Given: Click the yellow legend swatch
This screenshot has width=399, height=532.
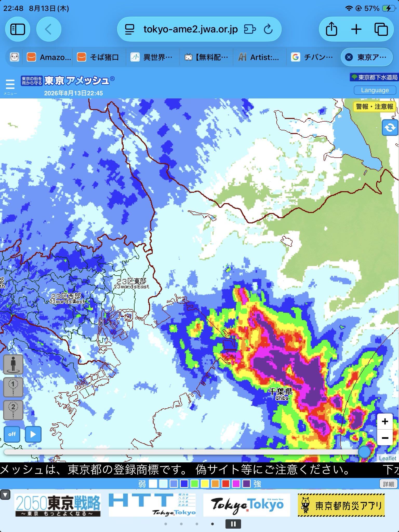Looking at the screenshot, I should (x=205, y=484).
